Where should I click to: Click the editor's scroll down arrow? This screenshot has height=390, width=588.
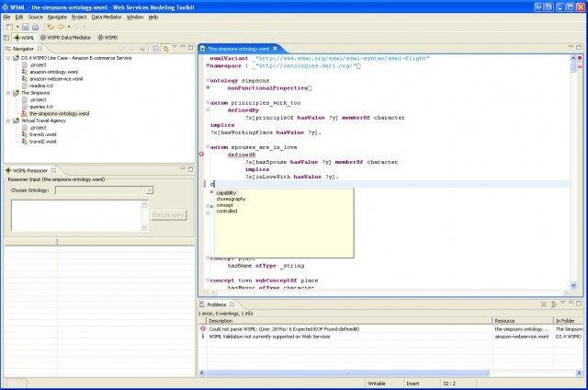[x=573, y=286]
